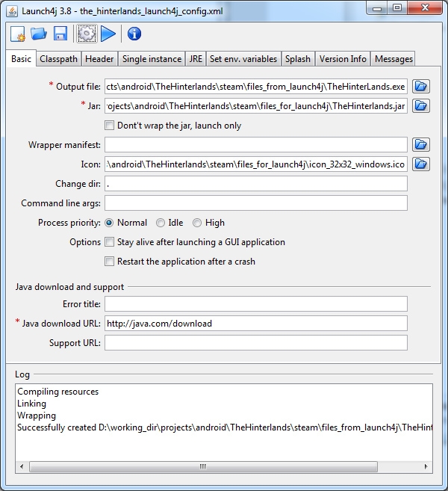The image size is (448, 491).
Task: Browse for the Icon file
Action: pyautogui.click(x=421, y=164)
